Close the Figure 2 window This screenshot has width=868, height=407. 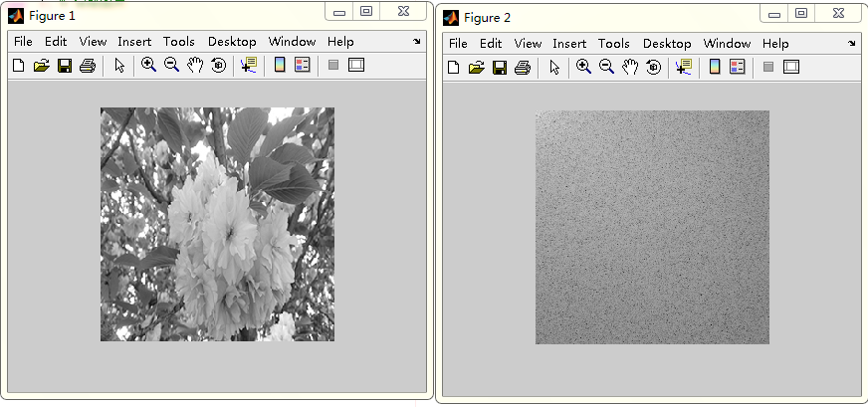coord(839,13)
